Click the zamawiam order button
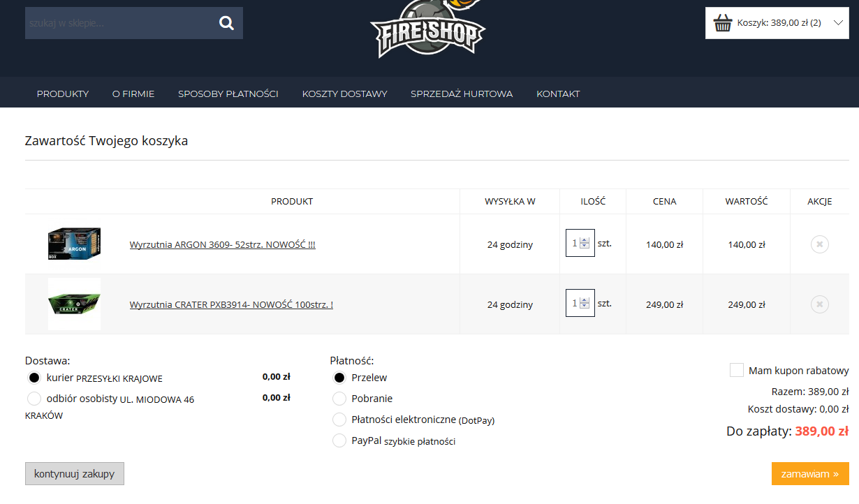The height and width of the screenshot is (504, 859). coord(810,473)
